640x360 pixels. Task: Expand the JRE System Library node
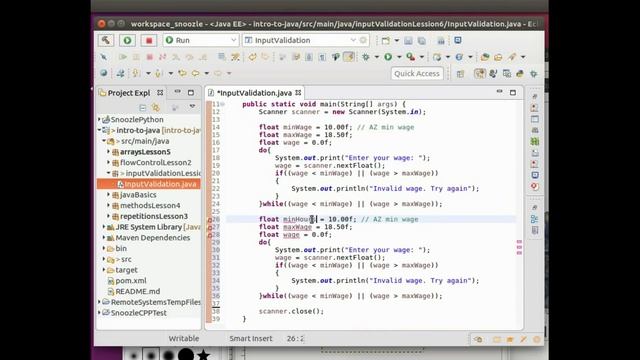point(104,227)
